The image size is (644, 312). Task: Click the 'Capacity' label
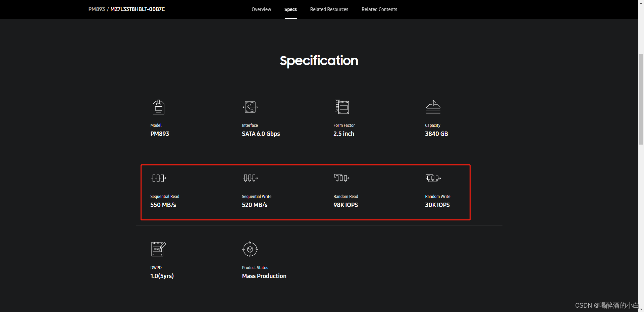coord(433,125)
